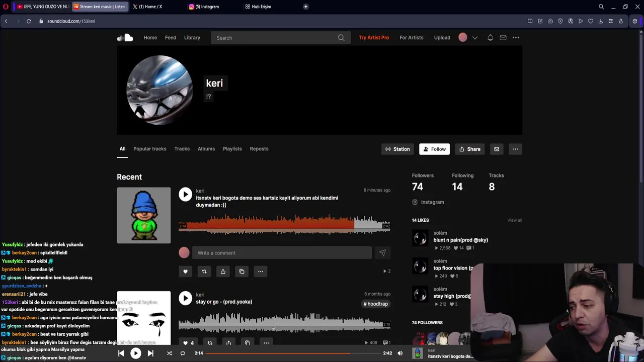Viewport: 644px width, 362px height.
Task: Open messages envelope in SoundCloud header
Action: [x=503, y=38]
